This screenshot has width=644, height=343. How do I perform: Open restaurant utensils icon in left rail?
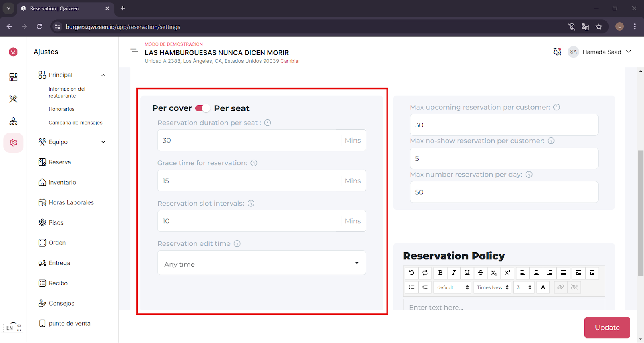13,99
